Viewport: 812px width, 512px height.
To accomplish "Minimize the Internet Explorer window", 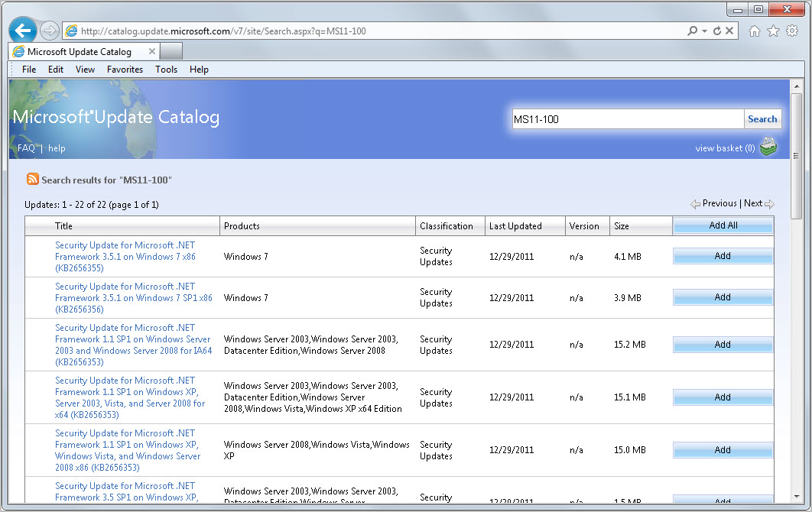I will (738, 9).
